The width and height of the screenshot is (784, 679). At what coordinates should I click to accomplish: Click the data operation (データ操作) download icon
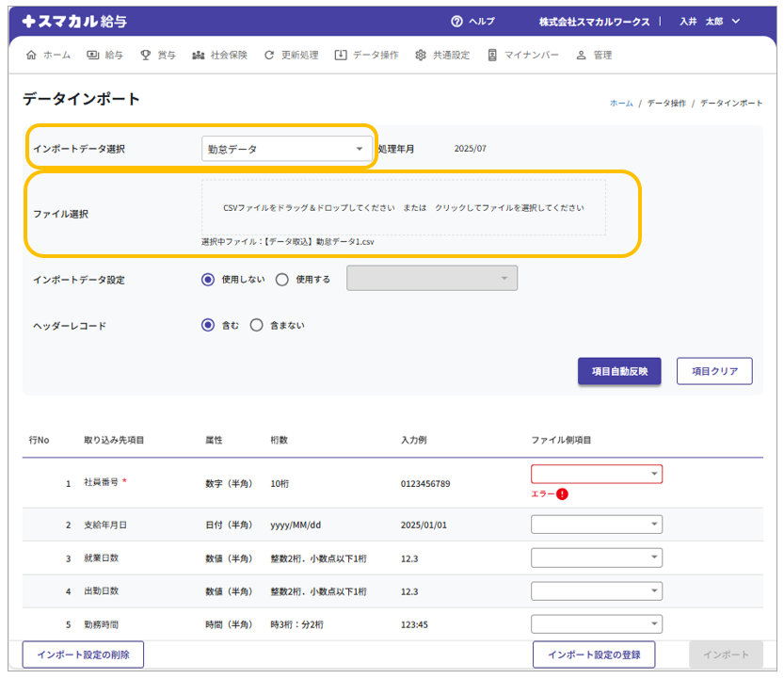340,56
